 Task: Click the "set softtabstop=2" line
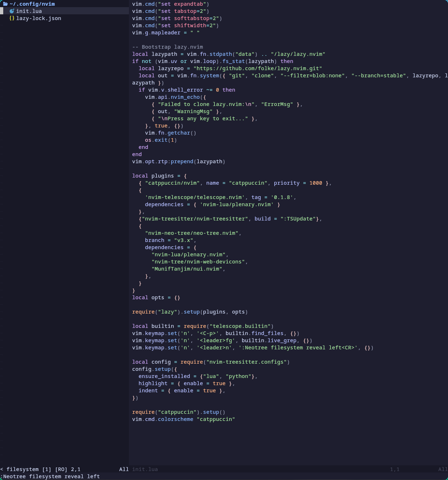[x=177, y=18]
